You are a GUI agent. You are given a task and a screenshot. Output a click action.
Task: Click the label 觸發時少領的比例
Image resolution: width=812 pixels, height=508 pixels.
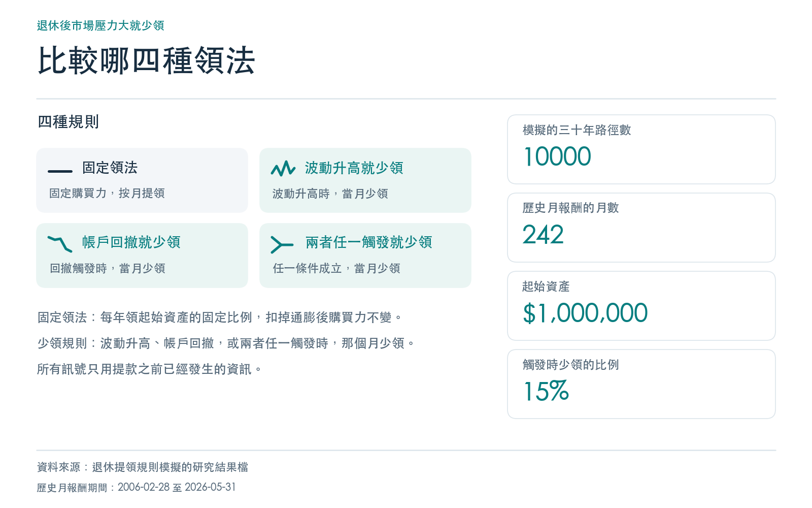[571, 365]
